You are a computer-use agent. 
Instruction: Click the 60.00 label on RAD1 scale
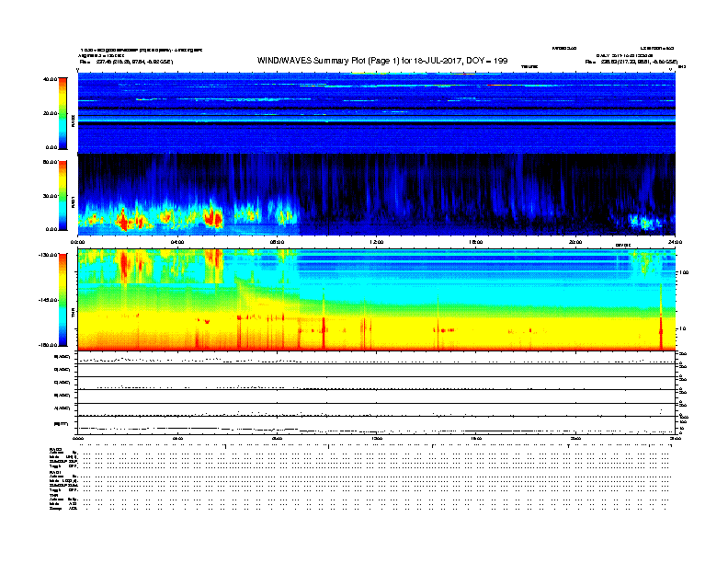pyautogui.click(x=51, y=162)
